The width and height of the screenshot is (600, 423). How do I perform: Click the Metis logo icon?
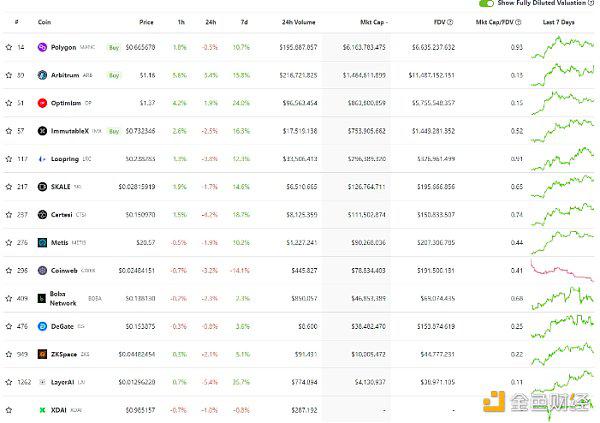point(42,243)
